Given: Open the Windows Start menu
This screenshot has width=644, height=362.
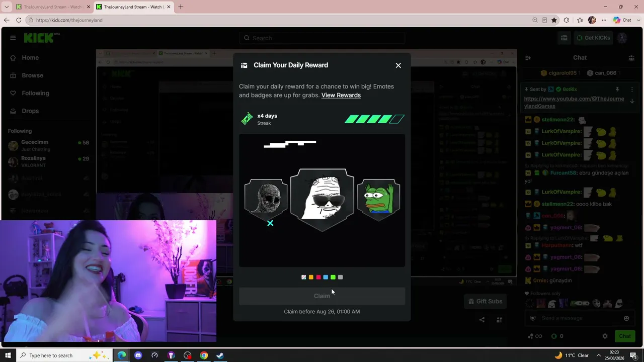Looking at the screenshot, I should [8, 355].
